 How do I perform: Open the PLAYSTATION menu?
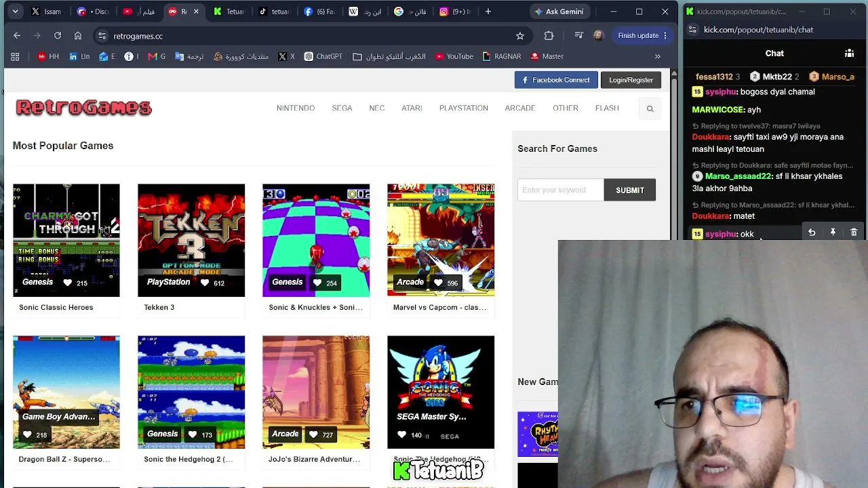tap(464, 108)
